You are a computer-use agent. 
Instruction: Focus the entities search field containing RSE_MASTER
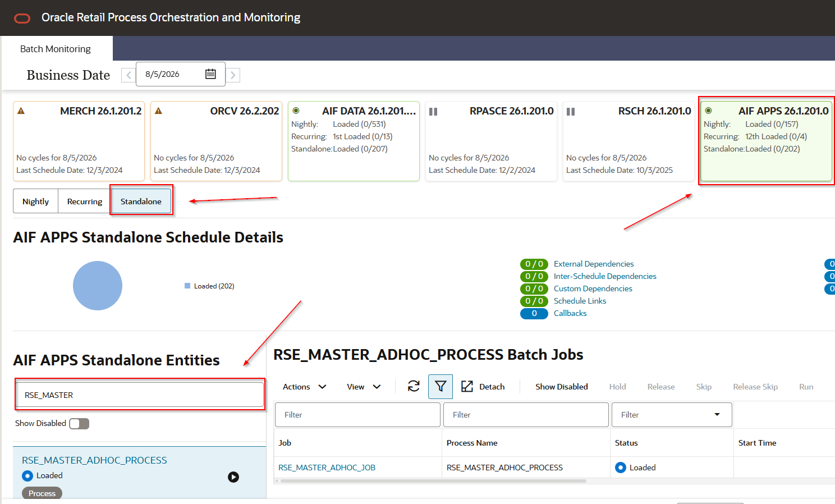click(140, 395)
